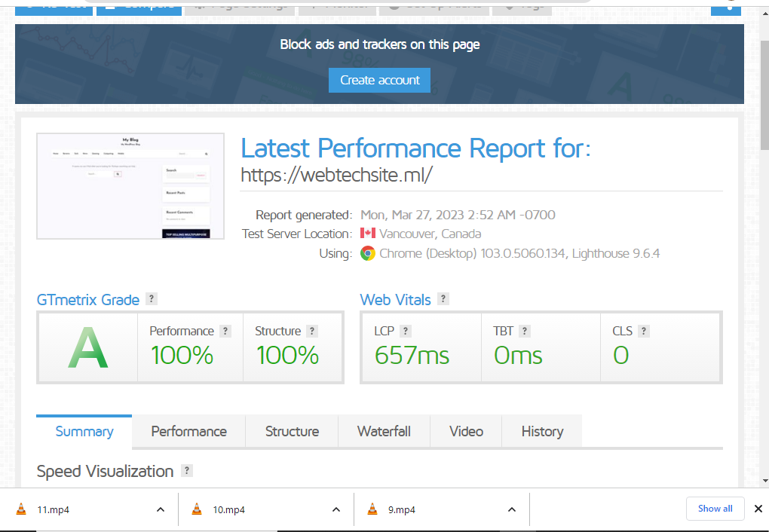Screen dimensions: 769x532
Task: Click the GTmetrix Grade heading
Action: click(x=87, y=300)
